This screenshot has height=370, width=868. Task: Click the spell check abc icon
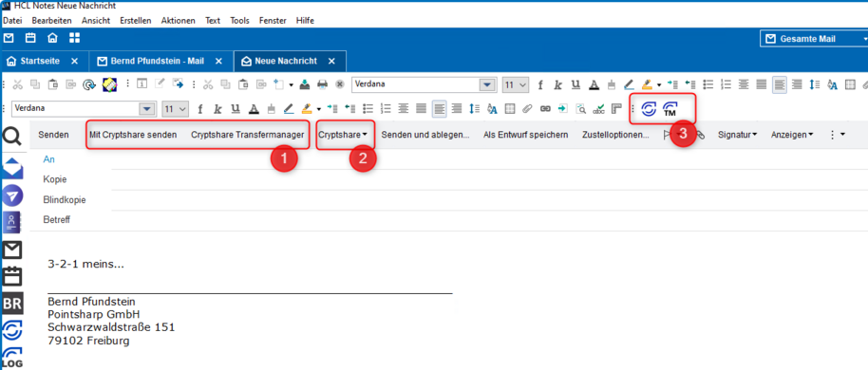point(599,108)
